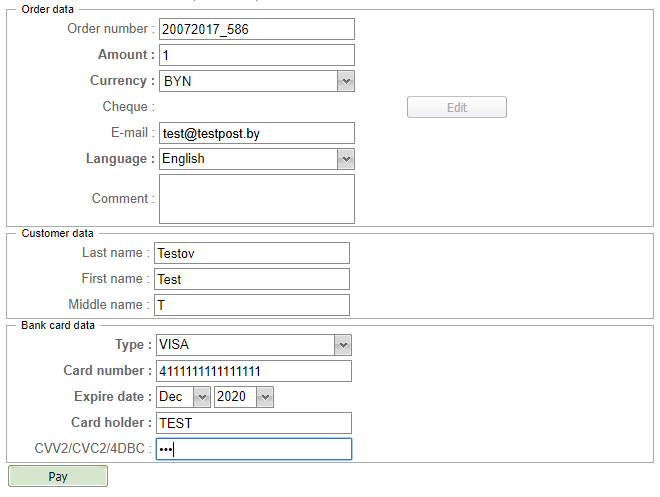
Task: Focus the Amount text field
Action: pos(256,55)
